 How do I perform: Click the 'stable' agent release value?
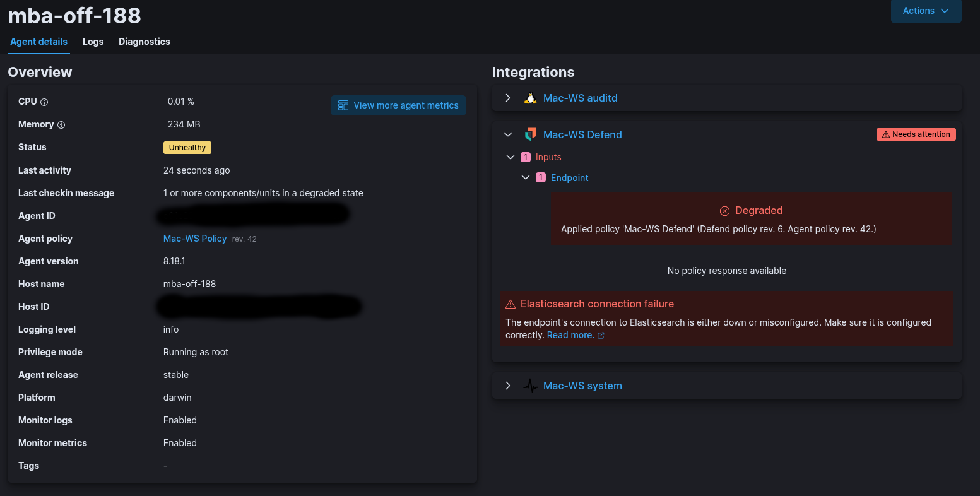click(x=176, y=375)
